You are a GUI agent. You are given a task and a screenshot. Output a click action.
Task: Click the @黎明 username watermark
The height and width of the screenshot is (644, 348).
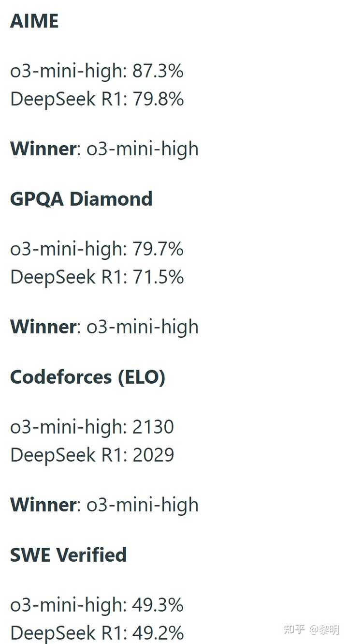point(325,629)
